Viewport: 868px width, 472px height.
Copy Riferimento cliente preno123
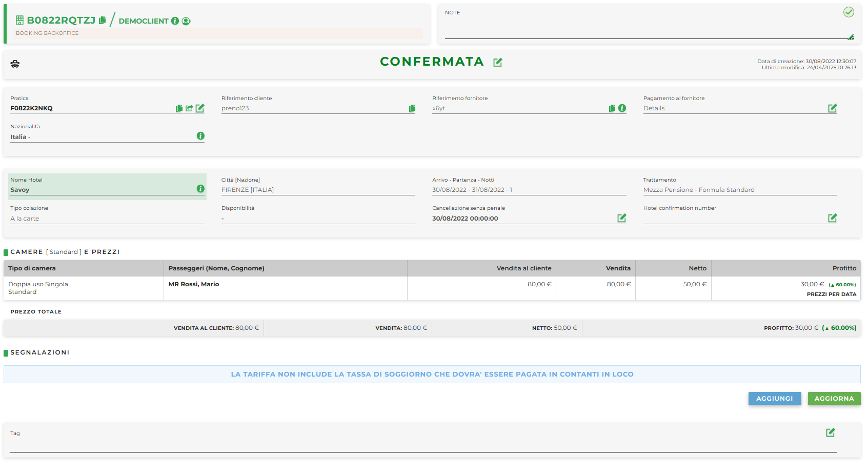point(412,108)
